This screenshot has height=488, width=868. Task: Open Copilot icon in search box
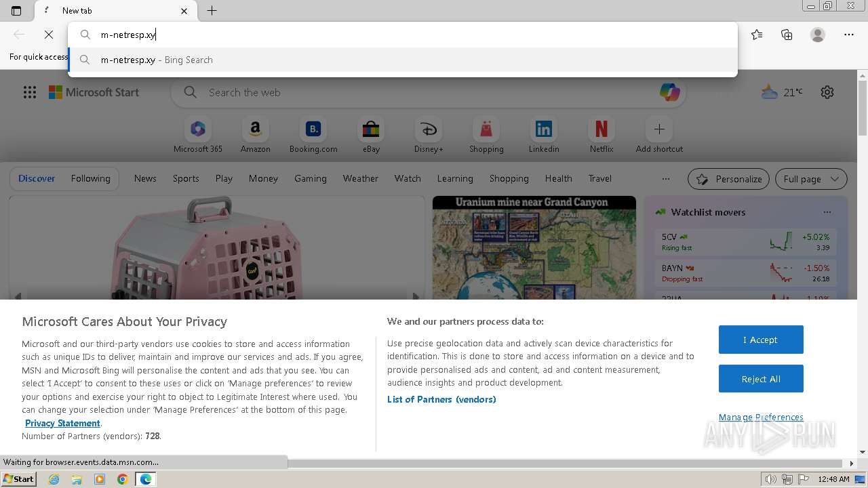pos(670,92)
